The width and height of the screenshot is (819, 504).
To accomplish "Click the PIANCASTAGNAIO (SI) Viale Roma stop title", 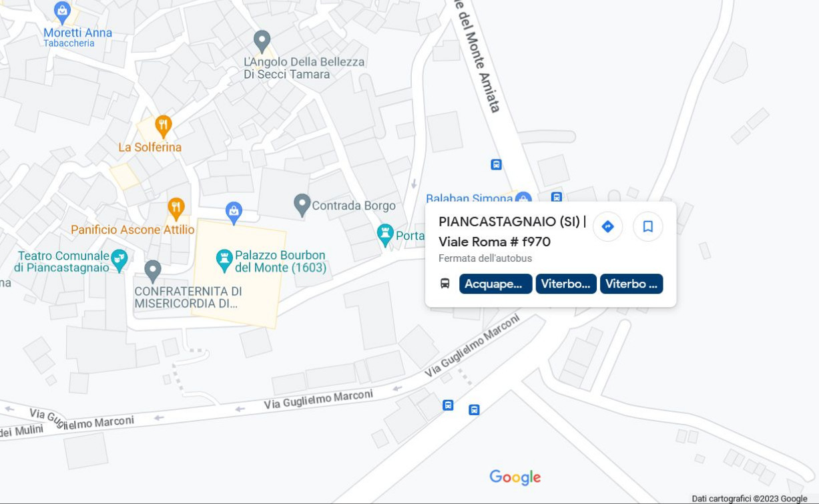I will (513, 232).
